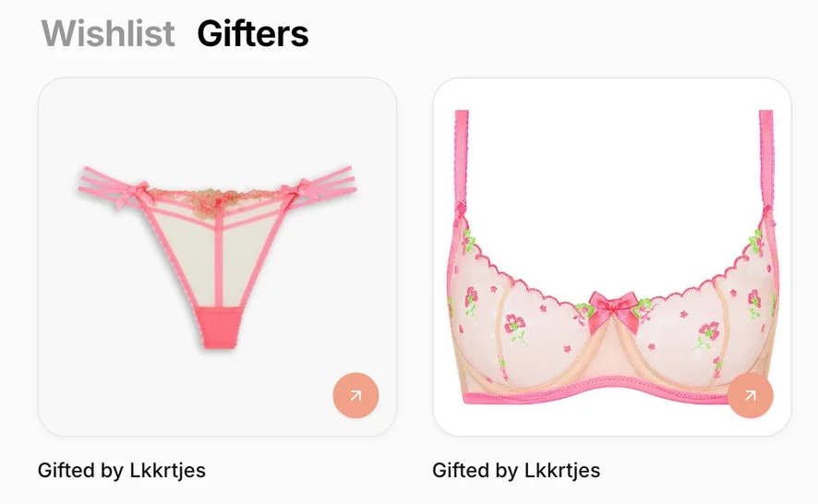The width and height of the screenshot is (818, 504).
Task: Open gifter name Lkkrtjes below bra card
Action: (x=562, y=470)
